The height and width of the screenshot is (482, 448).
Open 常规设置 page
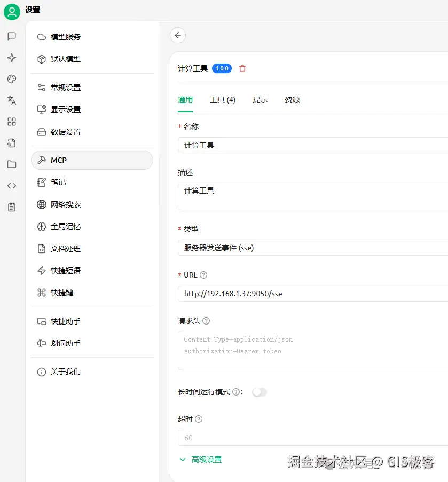(x=92, y=88)
